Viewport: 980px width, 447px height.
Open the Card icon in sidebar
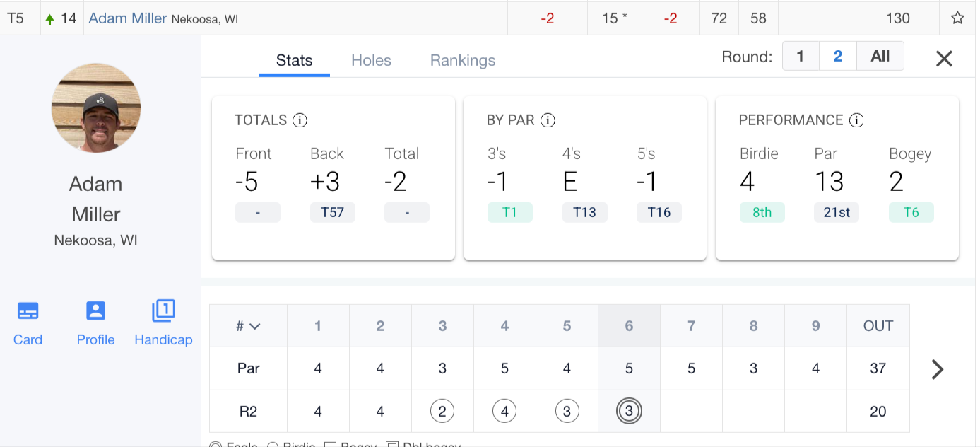(28, 311)
